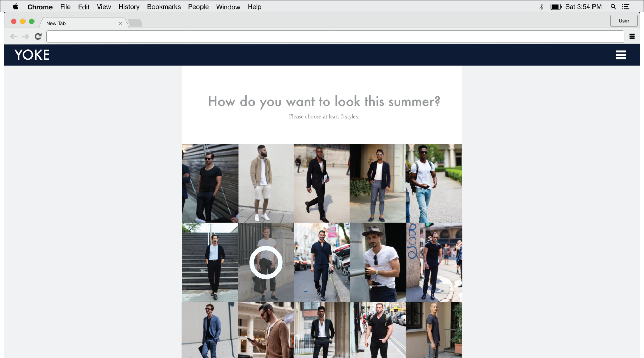
Task: Open the Help menu
Action: pos(255,7)
